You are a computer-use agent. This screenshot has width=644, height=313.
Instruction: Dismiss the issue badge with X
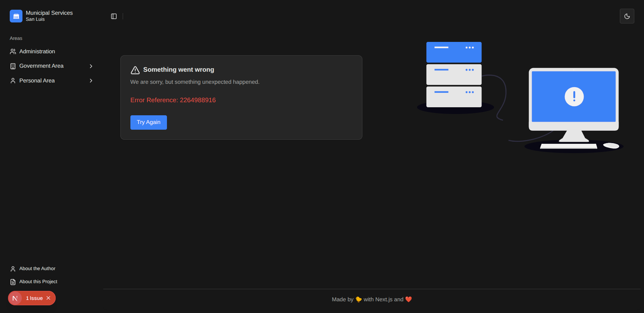(49, 298)
